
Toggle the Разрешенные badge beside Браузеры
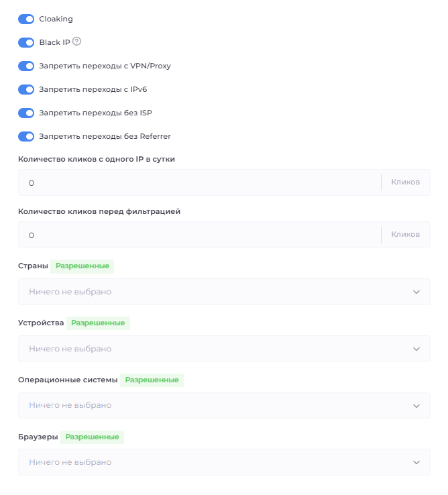pos(92,437)
